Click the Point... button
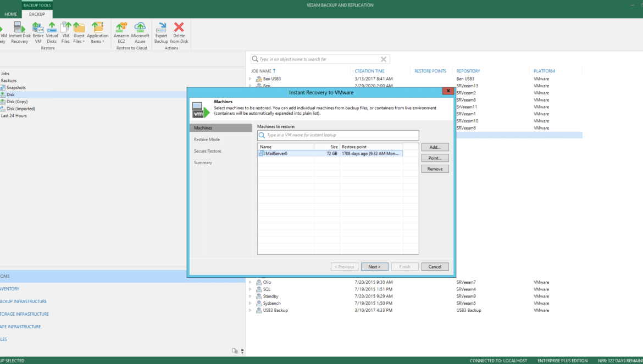This screenshot has height=364, width=643. pyautogui.click(x=435, y=158)
